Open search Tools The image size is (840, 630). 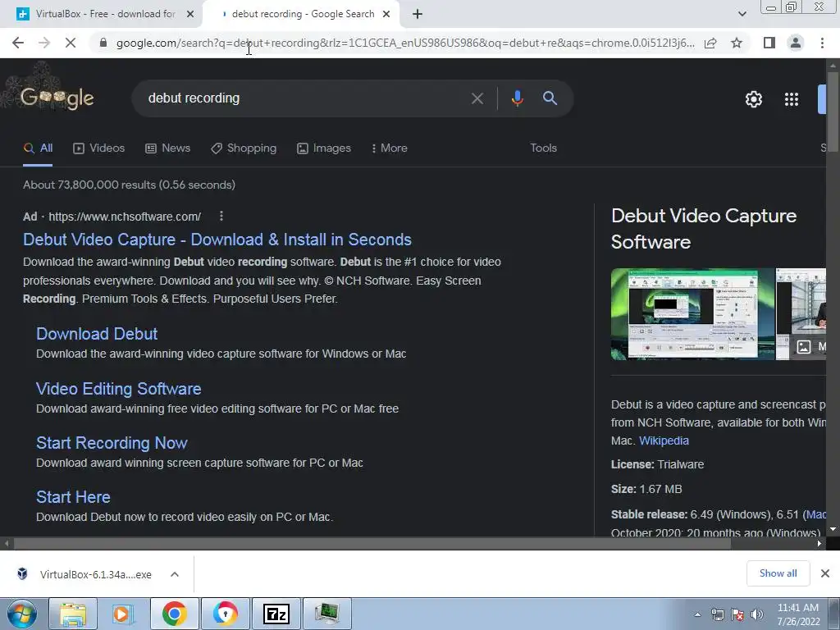pyautogui.click(x=543, y=148)
